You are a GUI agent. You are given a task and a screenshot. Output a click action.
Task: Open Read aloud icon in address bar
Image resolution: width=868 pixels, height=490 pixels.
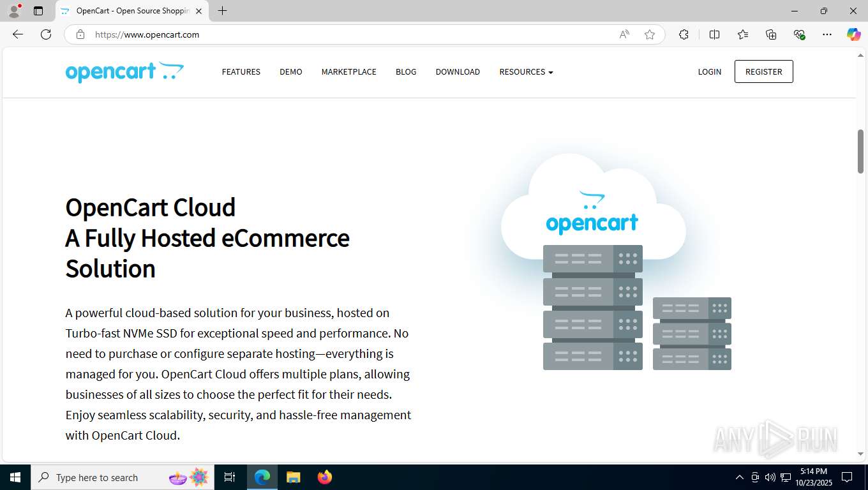pos(624,34)
